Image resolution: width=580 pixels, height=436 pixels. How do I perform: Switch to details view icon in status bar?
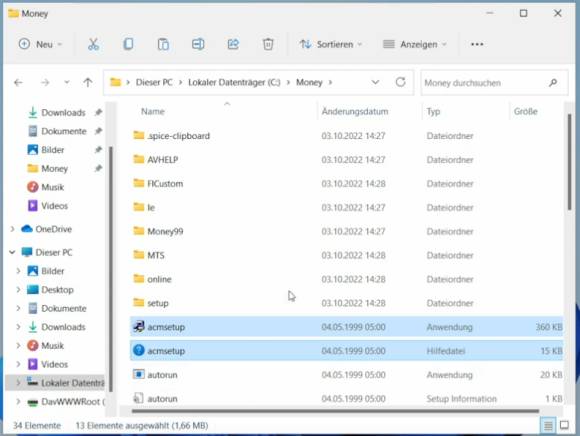pos(548,426)
